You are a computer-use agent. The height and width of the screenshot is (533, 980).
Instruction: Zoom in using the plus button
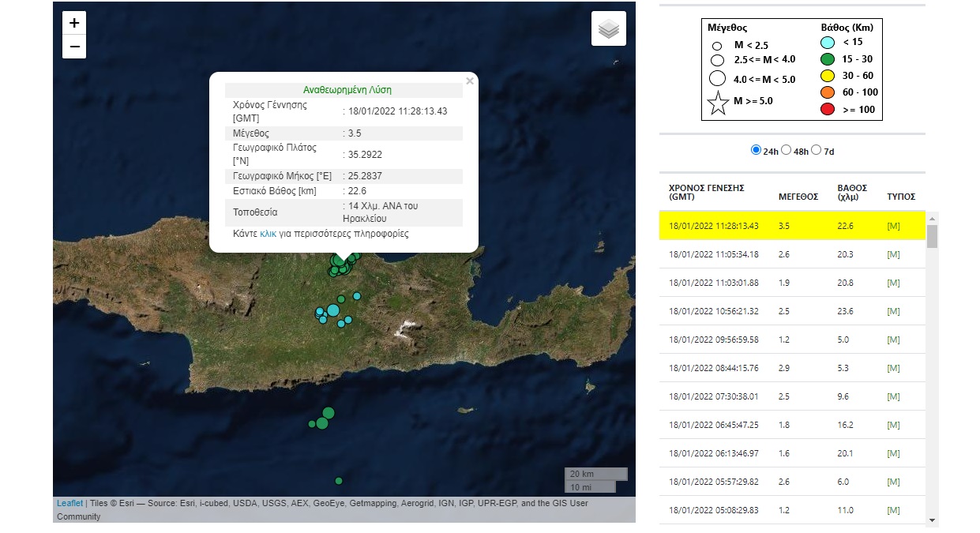pyautogui.click(x=73, y=22)
